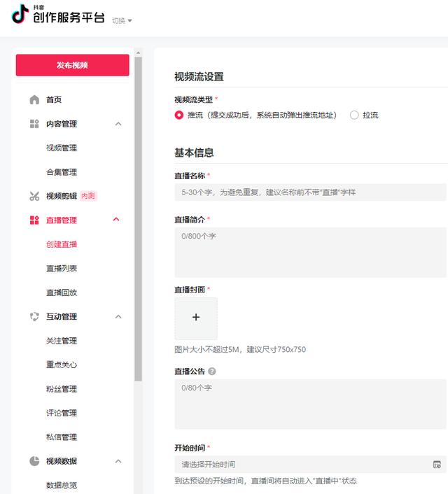Click the plus box to upload 直播封面
The height and width of the screenshot is (494, 448).
click(196, 318)
